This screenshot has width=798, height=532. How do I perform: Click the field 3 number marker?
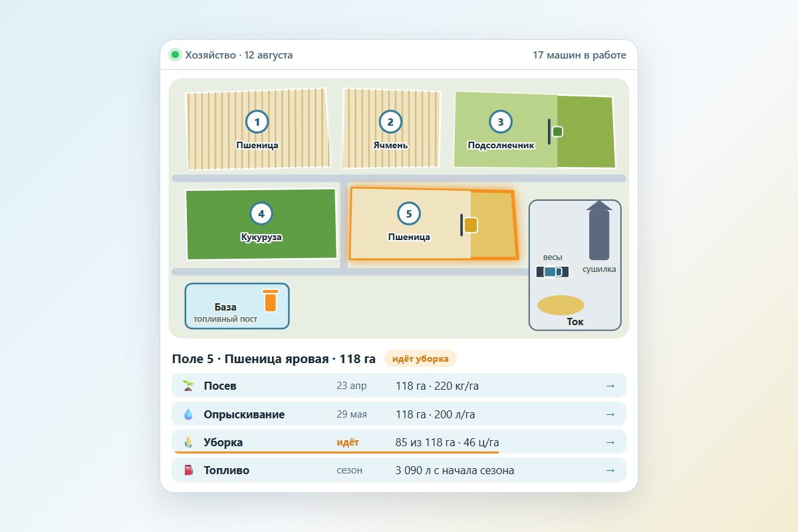coord(501,122)
